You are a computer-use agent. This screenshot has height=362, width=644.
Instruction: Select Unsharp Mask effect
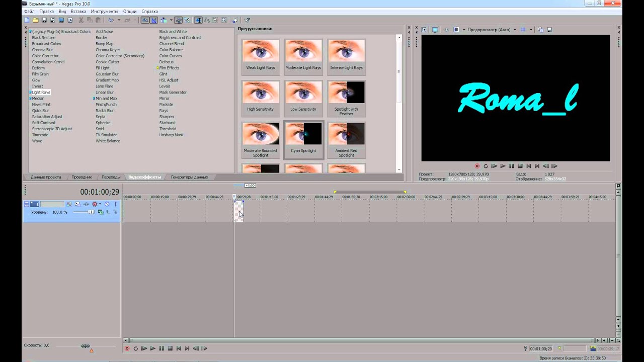tap(172, 135)
